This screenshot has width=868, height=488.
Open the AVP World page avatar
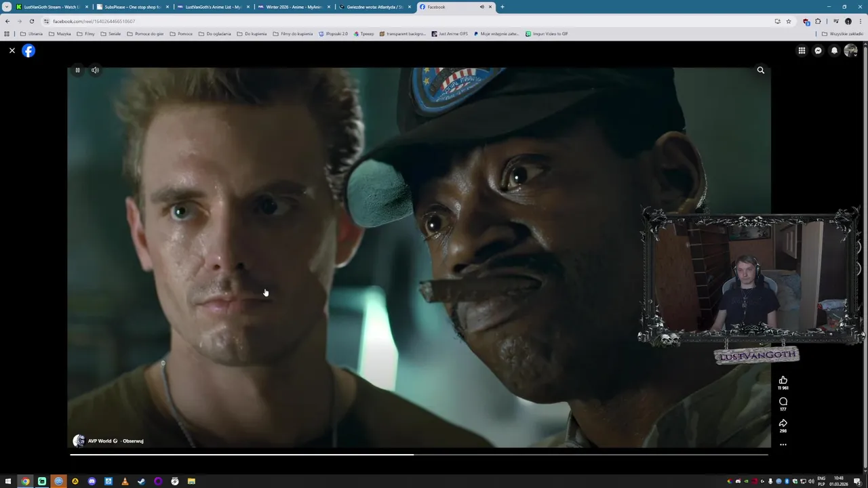coord(79,441)
